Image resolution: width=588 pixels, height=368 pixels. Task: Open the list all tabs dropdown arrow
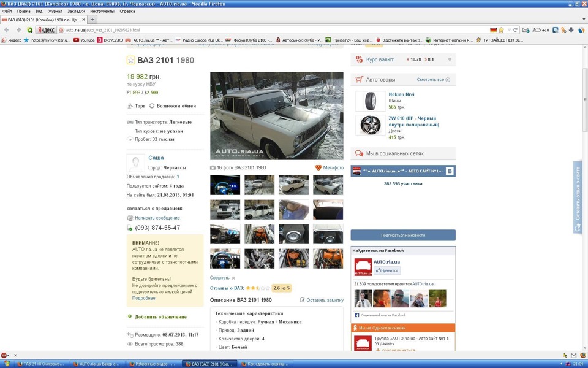[x=584, y=19]
